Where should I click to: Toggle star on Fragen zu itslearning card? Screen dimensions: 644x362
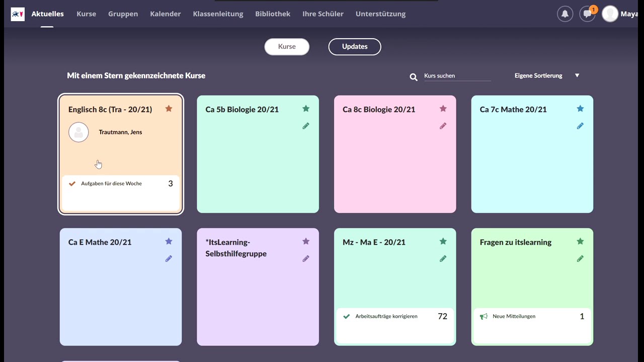(580, 241)
